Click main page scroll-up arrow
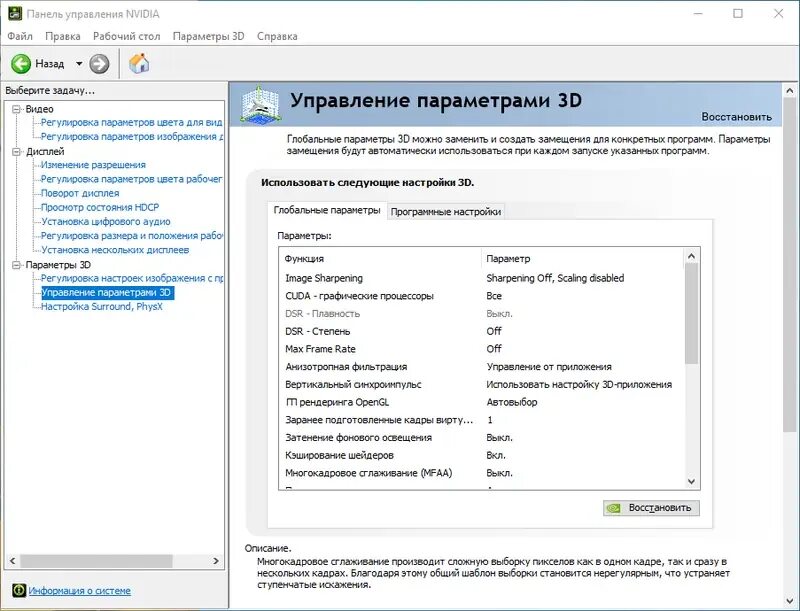 tap(790, 91)
